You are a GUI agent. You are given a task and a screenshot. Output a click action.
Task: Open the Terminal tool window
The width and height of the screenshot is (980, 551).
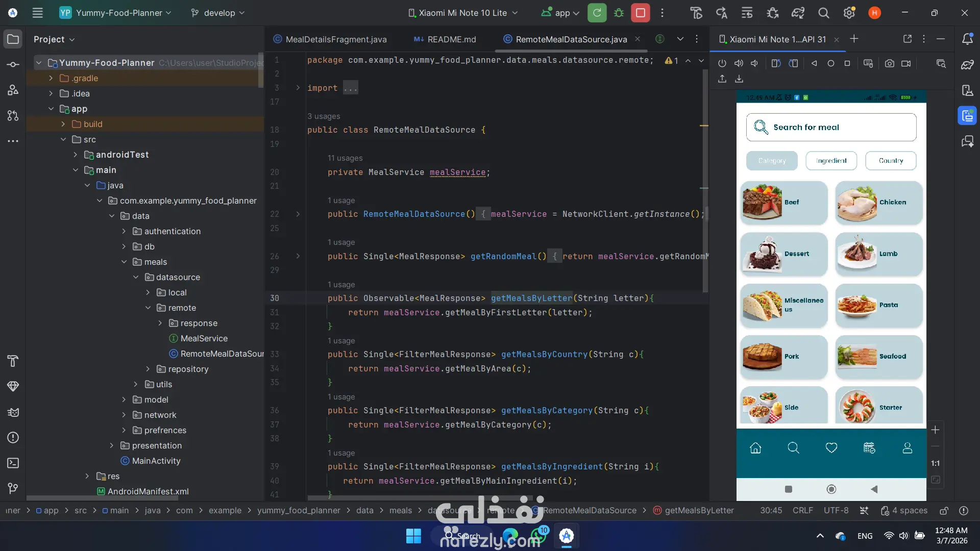click(13, 463)
